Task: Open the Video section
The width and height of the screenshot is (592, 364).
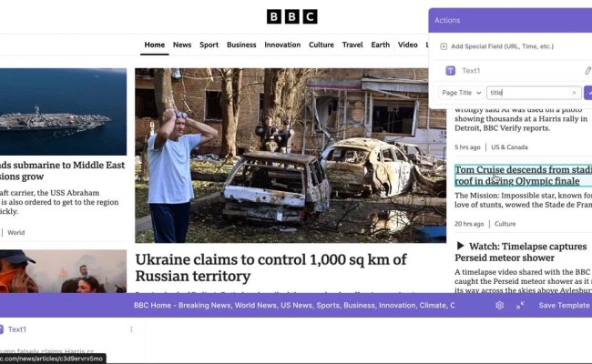Action: point(408,45)
